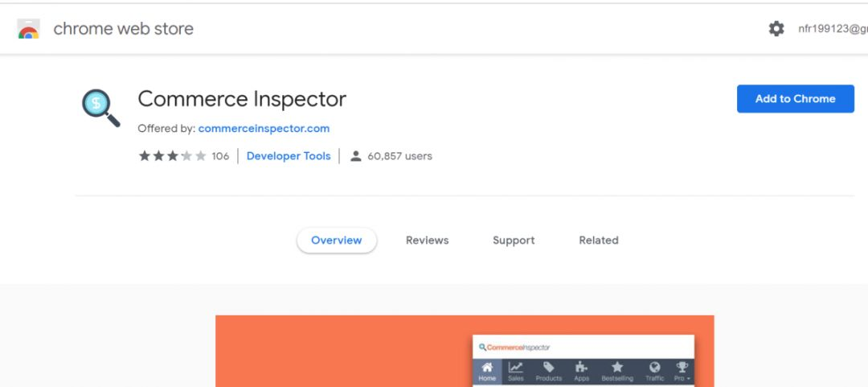Screen dimensions: 868x387
Task: Click the Commerce Inspector title text
Action: click(242, 99)
